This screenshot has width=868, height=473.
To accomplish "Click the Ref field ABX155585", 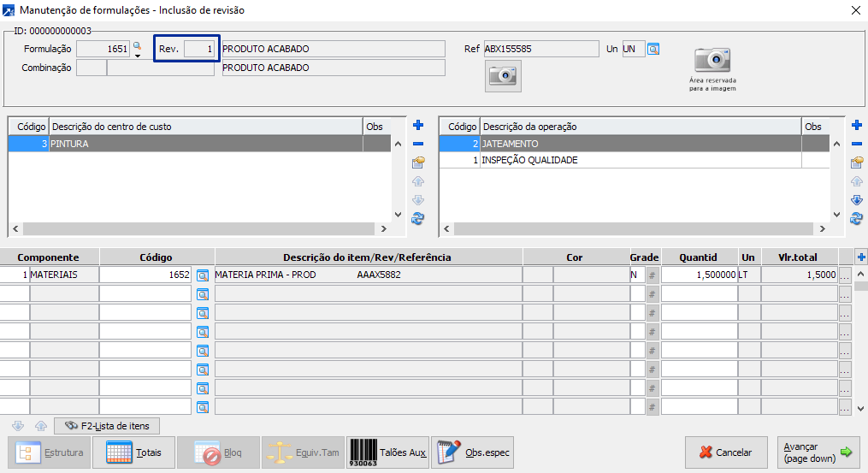I will [x=541, y=49].
